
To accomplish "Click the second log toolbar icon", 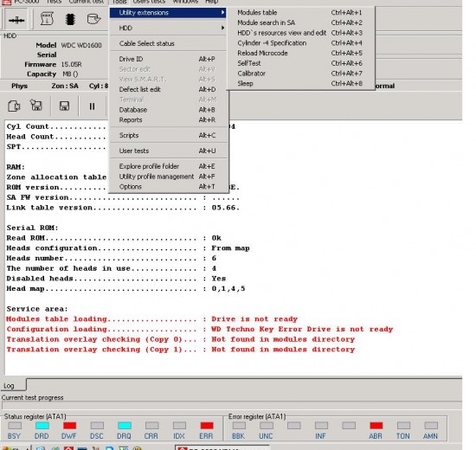I will point(36,105).
